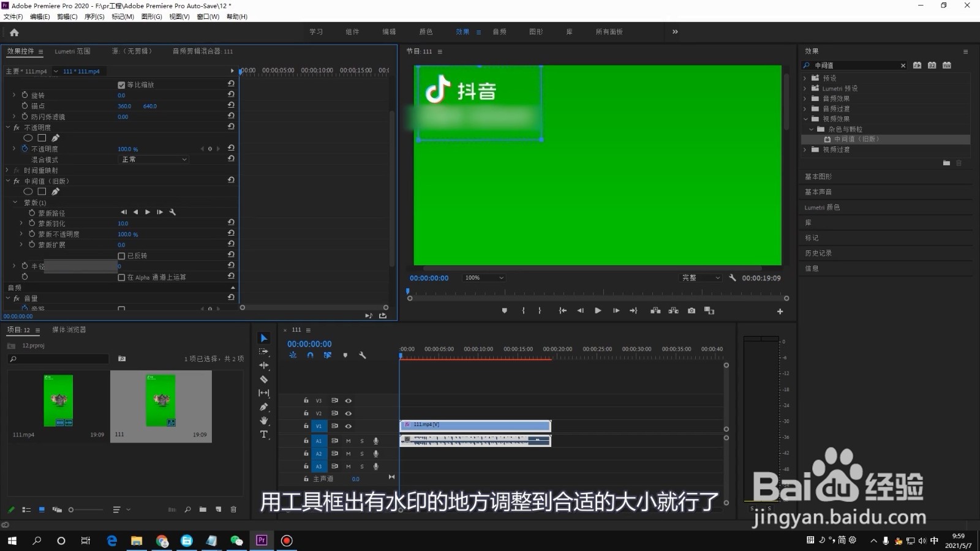The width and height of the screenshot is (980, 551).
Task: Mute track A1
Action: tap(349, 441)
